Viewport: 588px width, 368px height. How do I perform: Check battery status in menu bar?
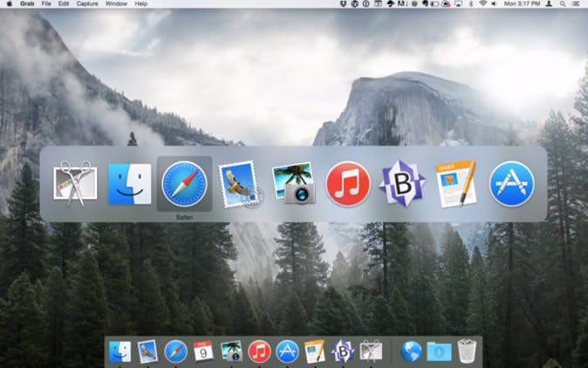(434, 3)
